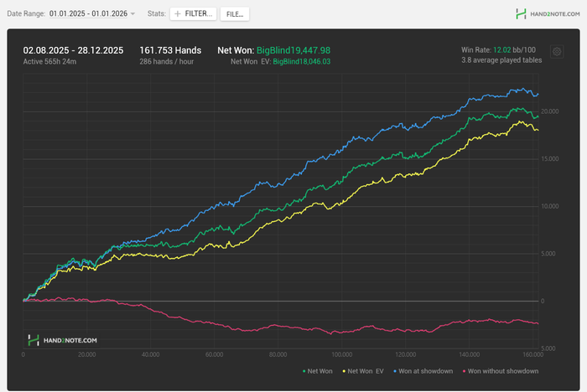Toggle the Won at showdown legend entry
This screenshot has width=587, height=392.
point(423,371)
